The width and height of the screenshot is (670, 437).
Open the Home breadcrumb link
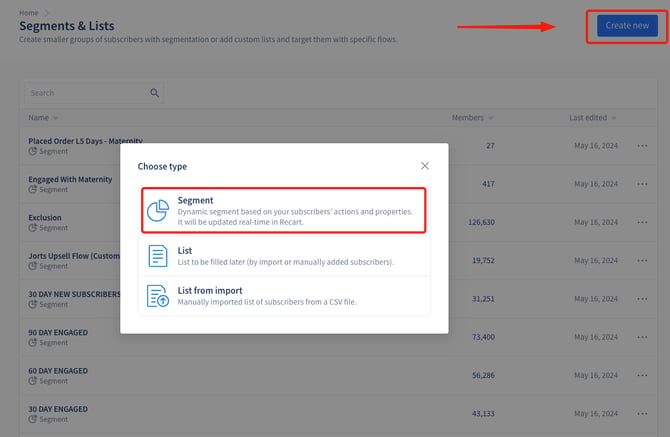29,13
